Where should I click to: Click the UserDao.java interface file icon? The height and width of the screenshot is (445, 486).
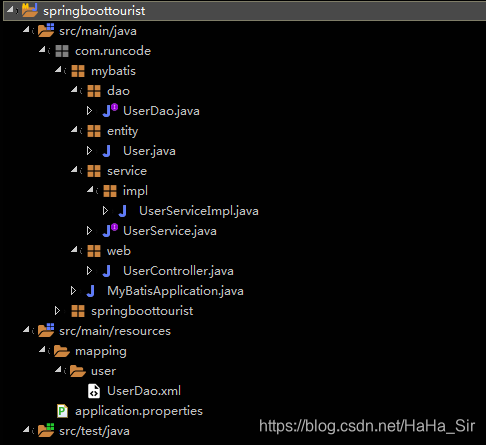(x=110, y=110)
